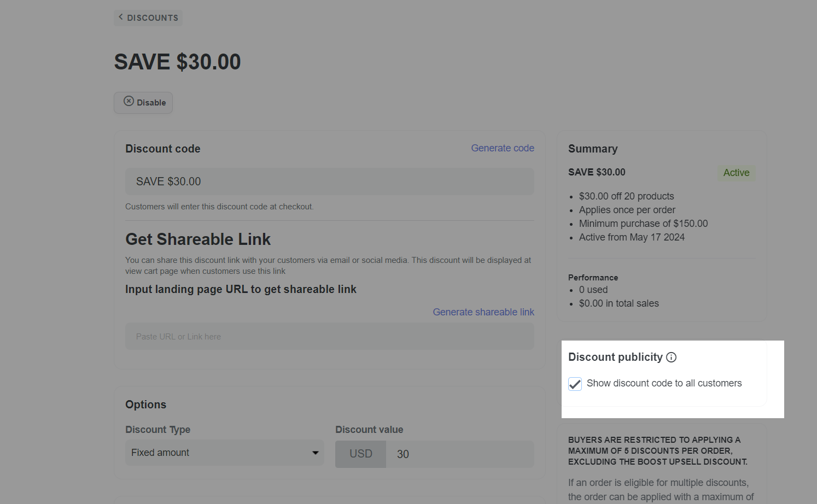Open the Discount publicity info icon
Image resolution: width=817 pixels, height=504 pixels.
point(672,358)
